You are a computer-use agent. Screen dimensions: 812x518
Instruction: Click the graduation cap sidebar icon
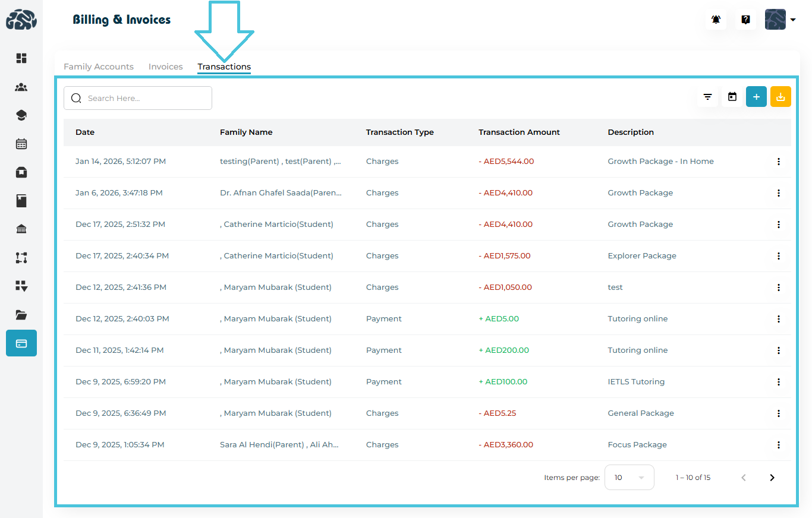(x=21, y=115)
